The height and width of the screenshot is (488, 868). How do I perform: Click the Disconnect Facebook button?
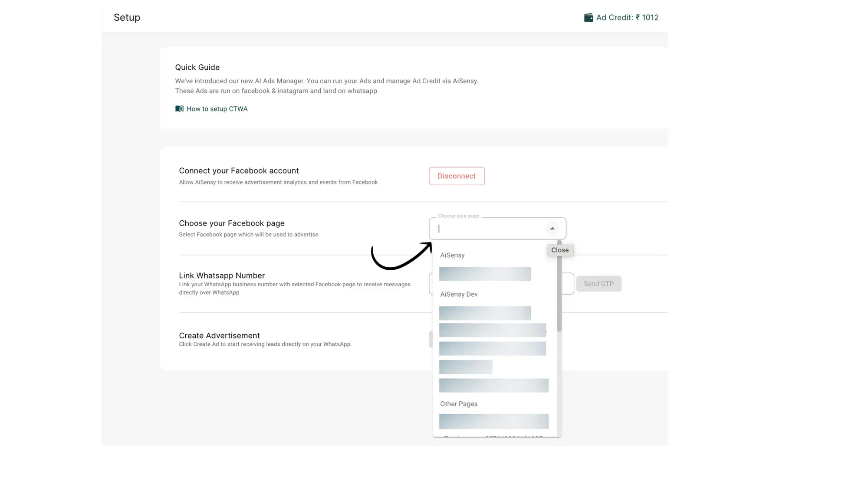457,176
